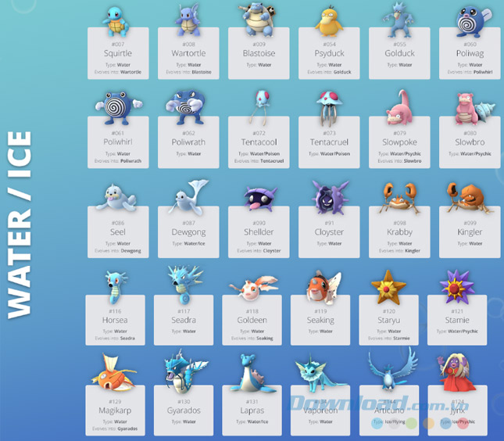Click the Cloyster name label
Image resolution: width=504 pixels, height=441 pixels.
point(329,232)
